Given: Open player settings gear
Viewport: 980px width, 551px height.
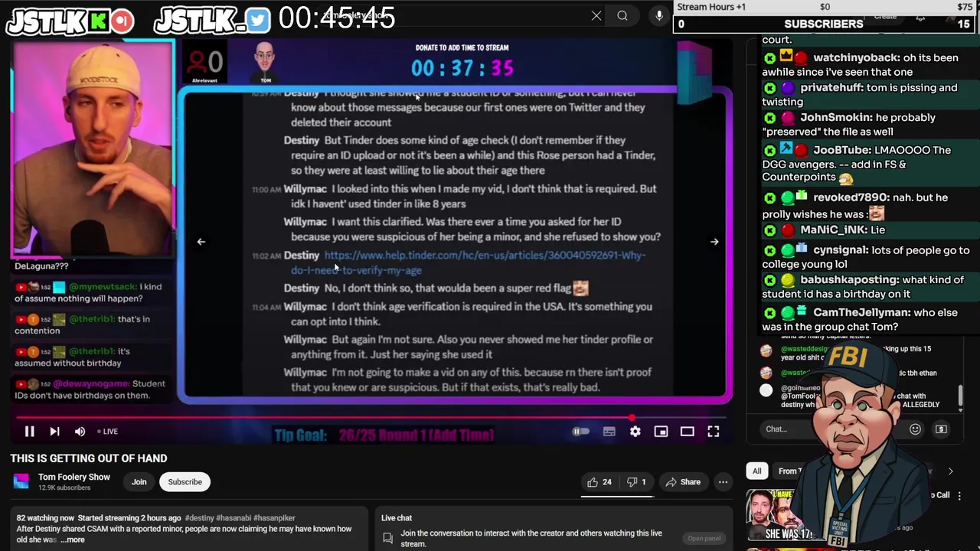Looking at the screenshot, I should [635, 432].
